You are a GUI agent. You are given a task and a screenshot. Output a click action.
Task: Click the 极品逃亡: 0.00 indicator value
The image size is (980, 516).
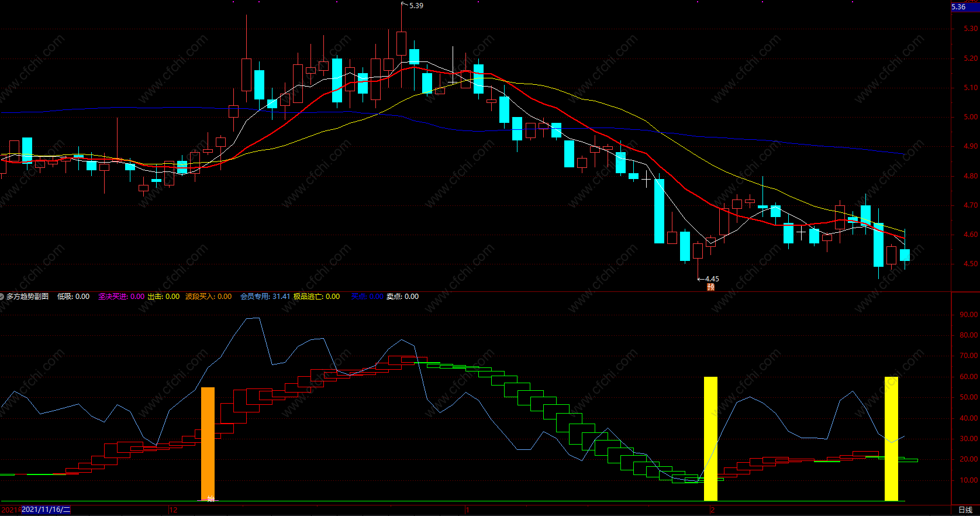[316, 297]
